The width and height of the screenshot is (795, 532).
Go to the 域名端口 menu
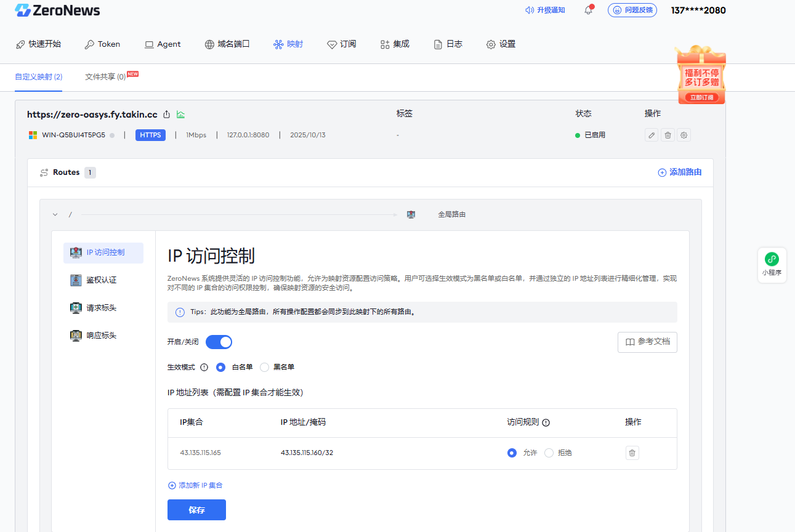click(227, 44)
